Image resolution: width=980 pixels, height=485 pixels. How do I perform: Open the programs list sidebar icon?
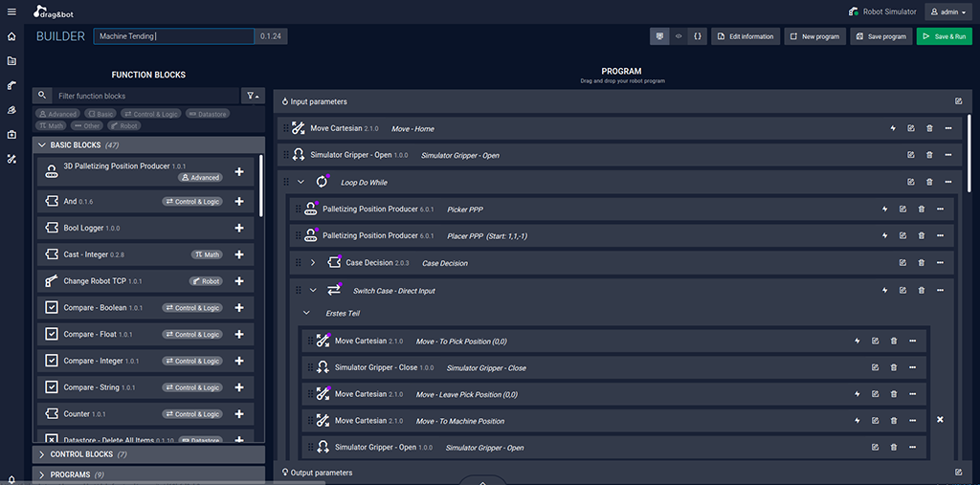(x=11, y=61)
